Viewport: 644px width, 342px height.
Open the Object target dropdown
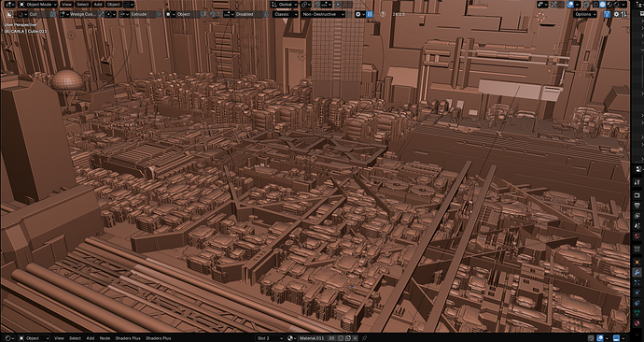[x=183, y=14]
